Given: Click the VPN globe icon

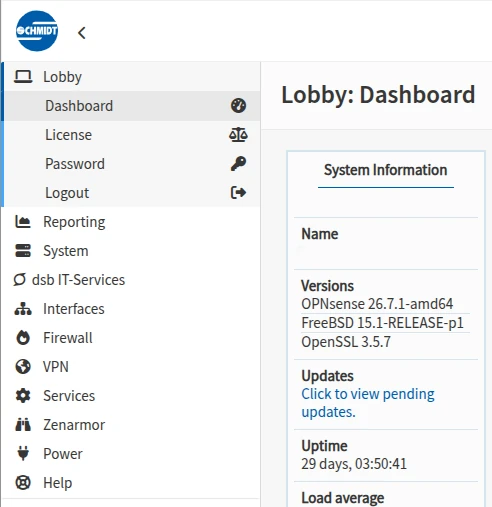Looking at the screenshot, I should click(23, 367).
